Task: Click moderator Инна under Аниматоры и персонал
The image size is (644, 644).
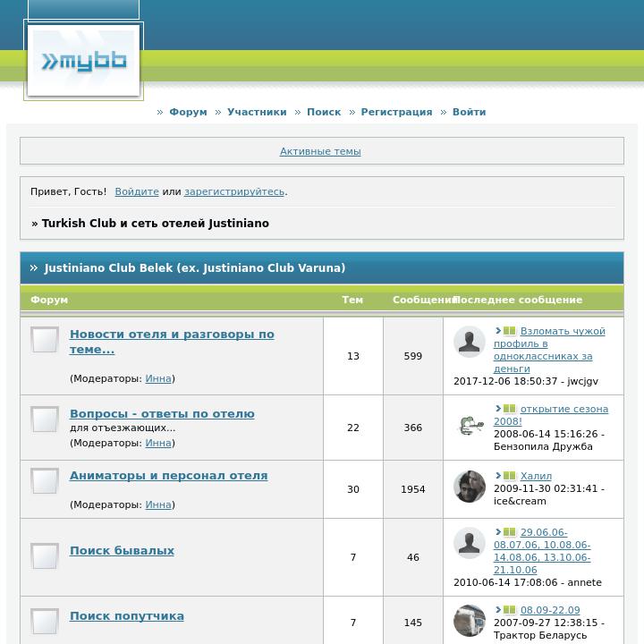Action: tap(158, 504)
